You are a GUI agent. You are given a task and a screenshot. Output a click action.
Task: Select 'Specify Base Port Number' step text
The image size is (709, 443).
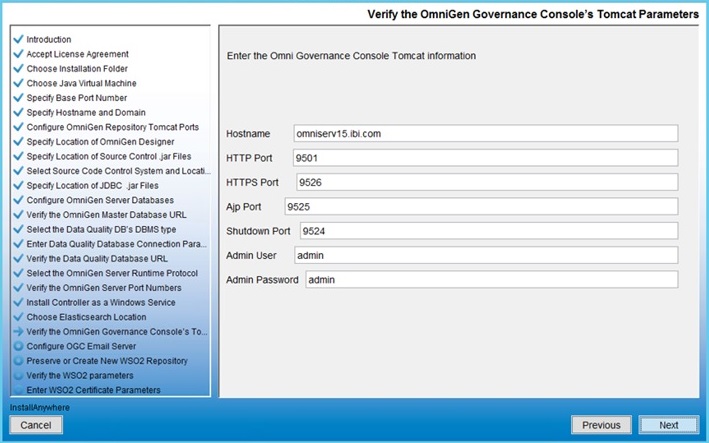pos(76,98)
